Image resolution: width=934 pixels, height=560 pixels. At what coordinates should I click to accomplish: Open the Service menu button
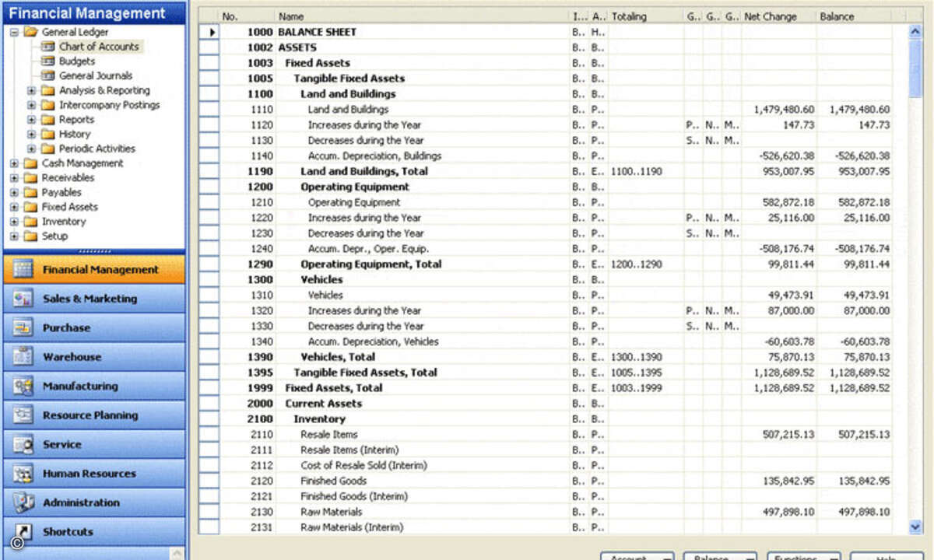click(x=61, y=445)
